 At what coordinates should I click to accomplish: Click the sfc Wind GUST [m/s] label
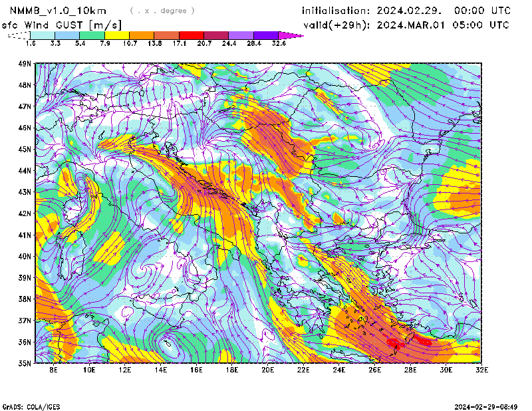(x=61, y=25)
